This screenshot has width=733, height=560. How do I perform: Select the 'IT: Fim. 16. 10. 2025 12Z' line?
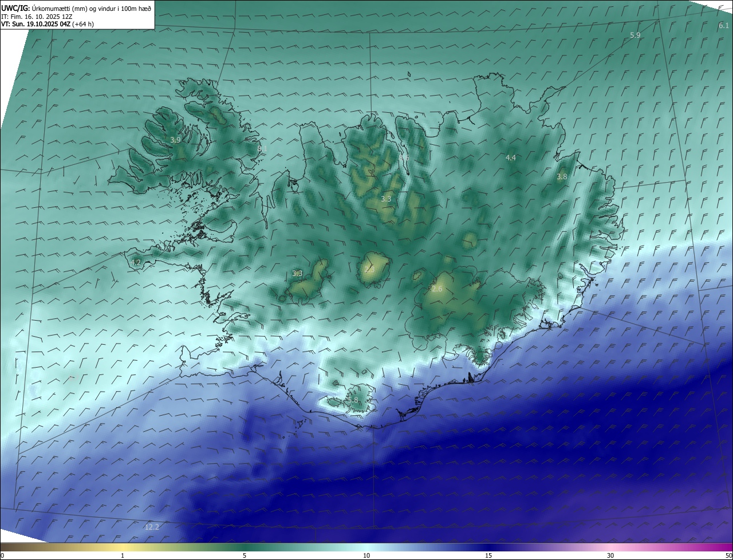[37, 16]
